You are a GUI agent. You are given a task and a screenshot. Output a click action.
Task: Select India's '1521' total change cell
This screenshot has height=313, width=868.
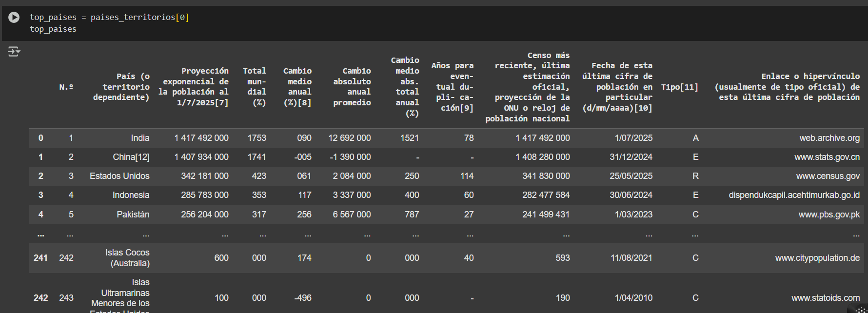coord(410,138)
